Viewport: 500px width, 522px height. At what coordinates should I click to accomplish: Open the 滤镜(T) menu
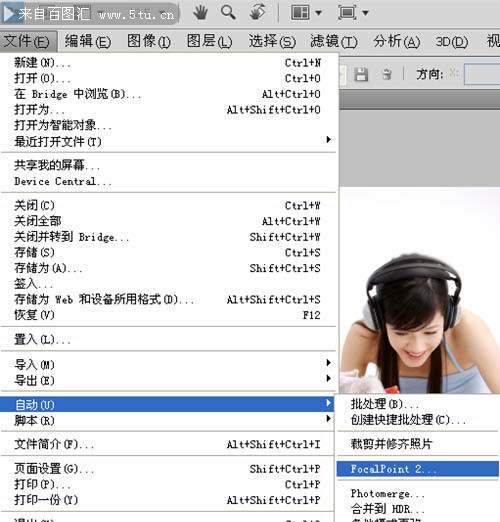pyautogui.click(x=334, y=41)
